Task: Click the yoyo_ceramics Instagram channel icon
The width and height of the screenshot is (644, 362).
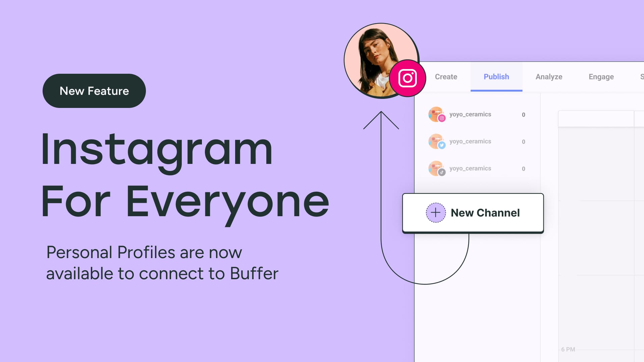Action: point(436,114)
